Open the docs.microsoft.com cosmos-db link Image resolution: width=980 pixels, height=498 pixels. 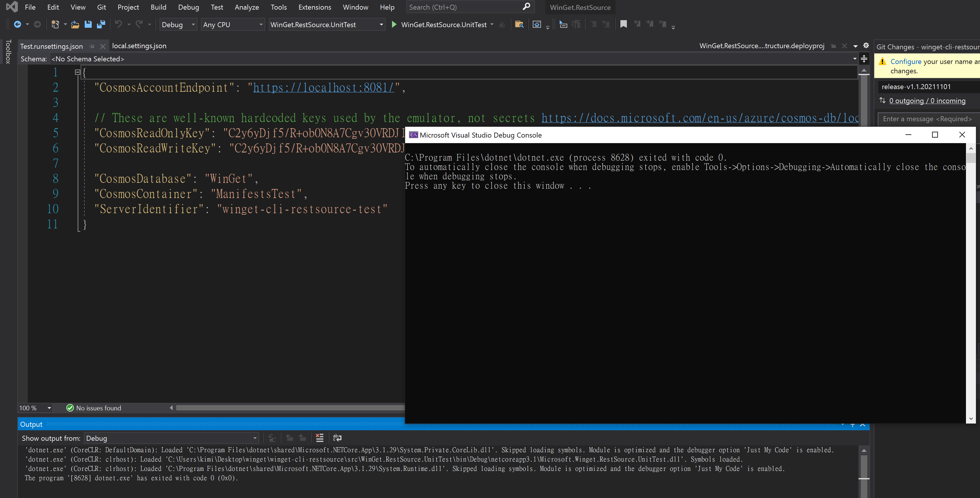coord(700,118)
